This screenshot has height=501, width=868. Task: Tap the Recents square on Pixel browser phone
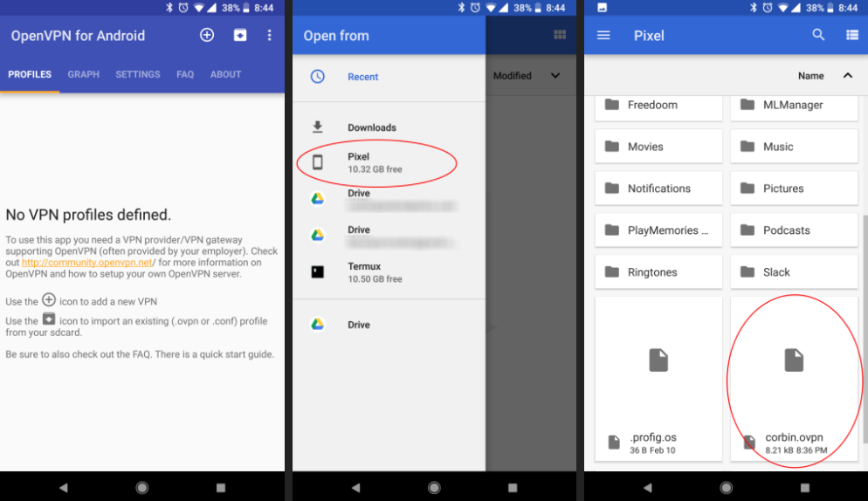805,488
